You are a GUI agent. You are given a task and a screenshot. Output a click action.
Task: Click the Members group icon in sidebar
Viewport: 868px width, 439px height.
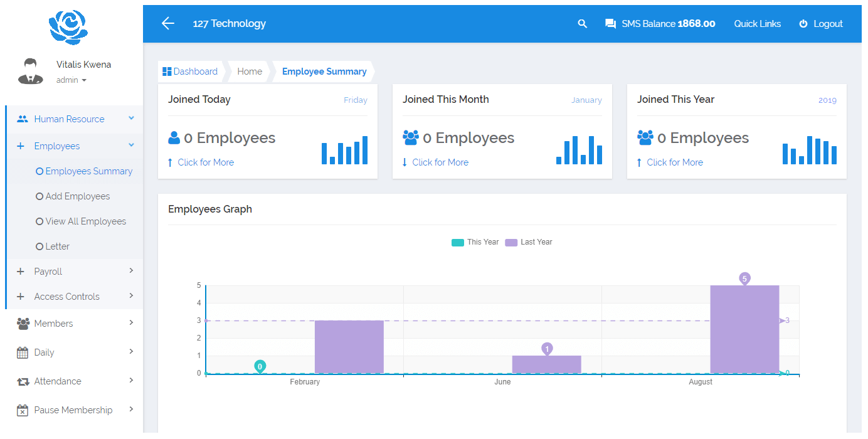(23, 324)
